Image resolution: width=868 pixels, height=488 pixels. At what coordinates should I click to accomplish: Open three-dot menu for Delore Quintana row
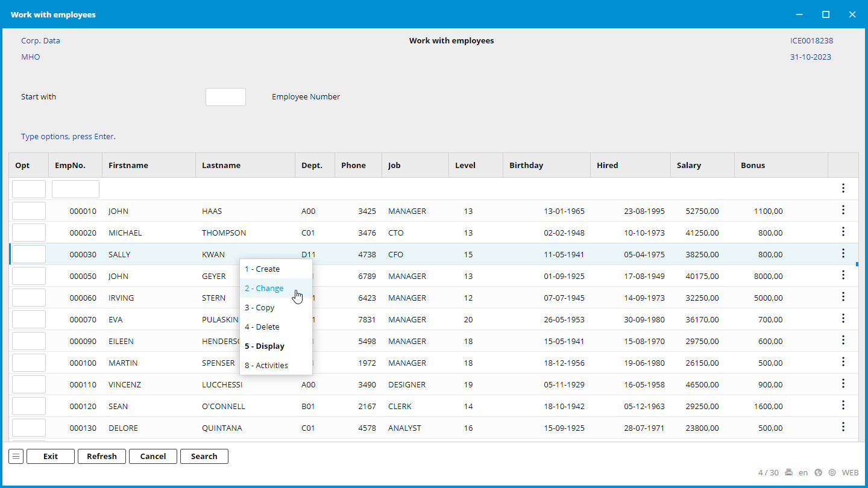tap(843, 427)
